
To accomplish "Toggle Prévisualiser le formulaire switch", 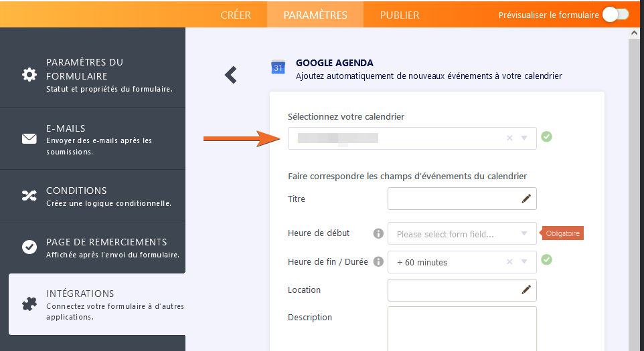I will [x=615, y=15].
